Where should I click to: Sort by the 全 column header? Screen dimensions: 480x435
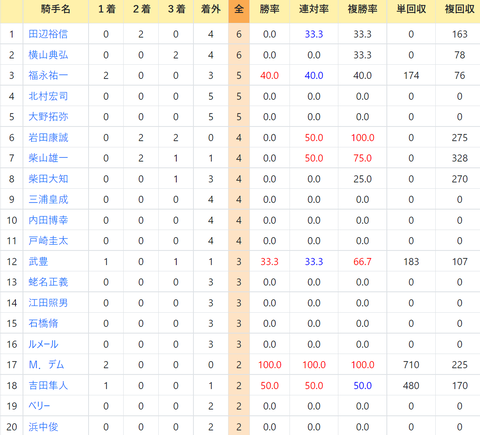239,9
